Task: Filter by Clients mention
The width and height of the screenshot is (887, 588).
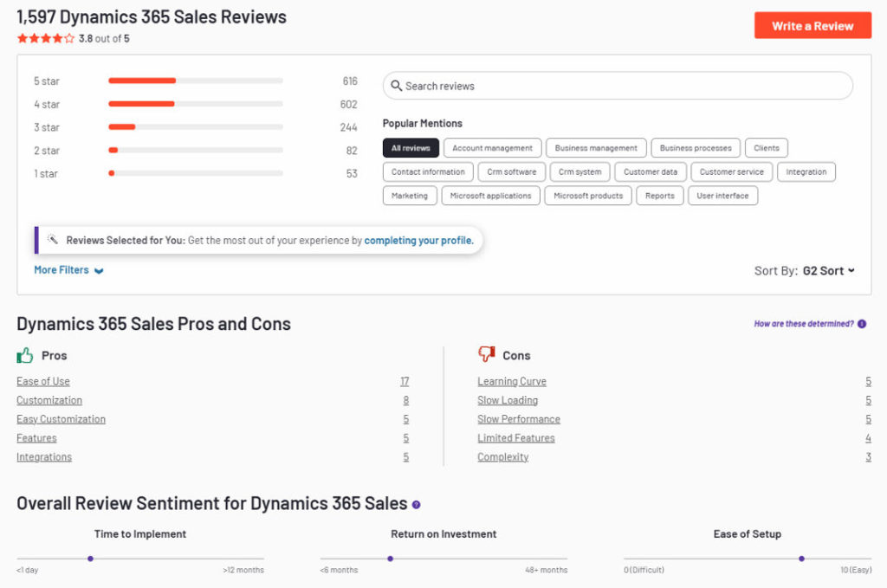Action: pyautogui.click(x=766, y=148)
